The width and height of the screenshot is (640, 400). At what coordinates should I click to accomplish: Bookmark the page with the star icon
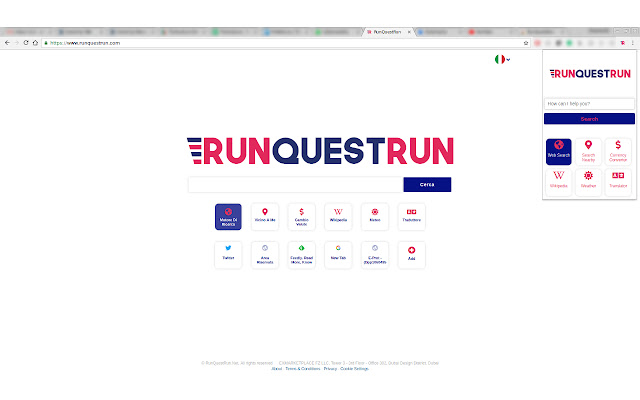click(x=526, y=43)
